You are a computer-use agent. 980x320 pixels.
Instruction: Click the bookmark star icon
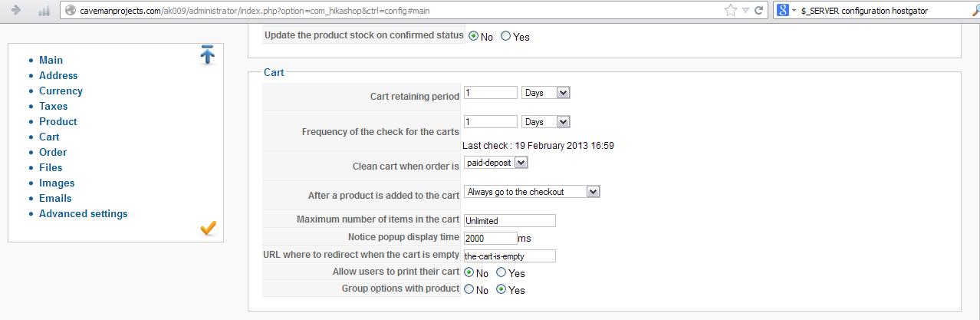tap(729, 10)
